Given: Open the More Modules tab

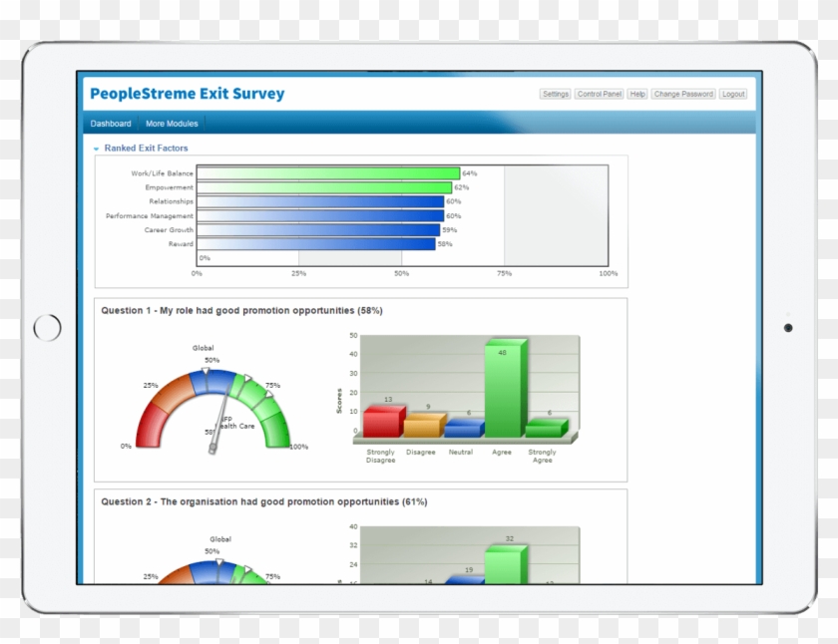Looking at the screenshot, I should [x=172, y=124].
